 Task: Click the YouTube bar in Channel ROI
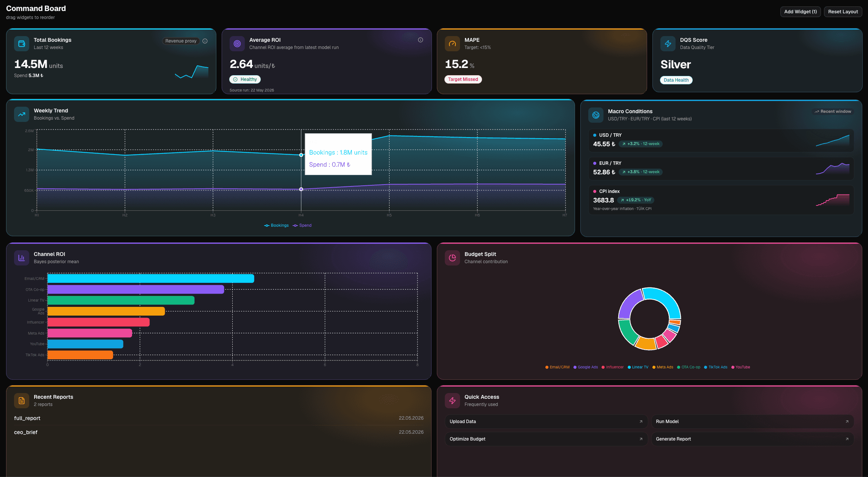point(85,344)
